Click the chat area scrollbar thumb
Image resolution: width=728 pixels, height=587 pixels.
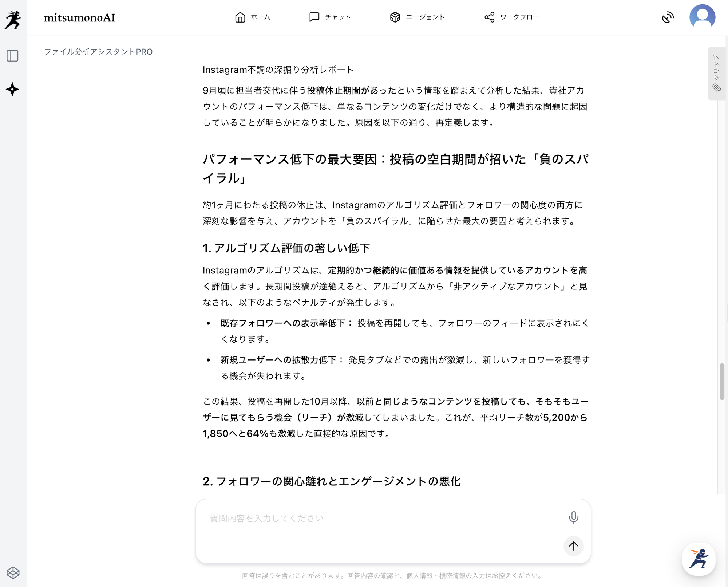click(x=722, y=382)
